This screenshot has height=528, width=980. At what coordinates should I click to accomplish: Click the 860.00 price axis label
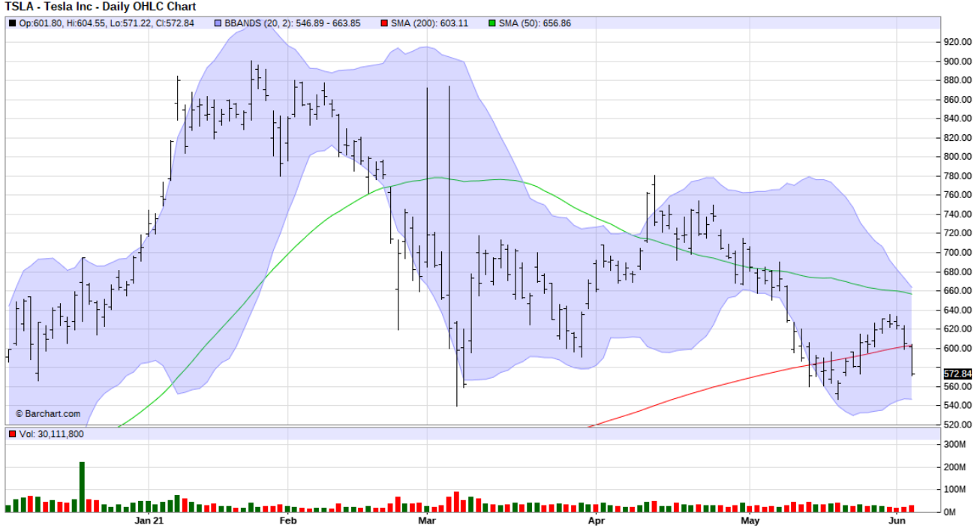958,100
